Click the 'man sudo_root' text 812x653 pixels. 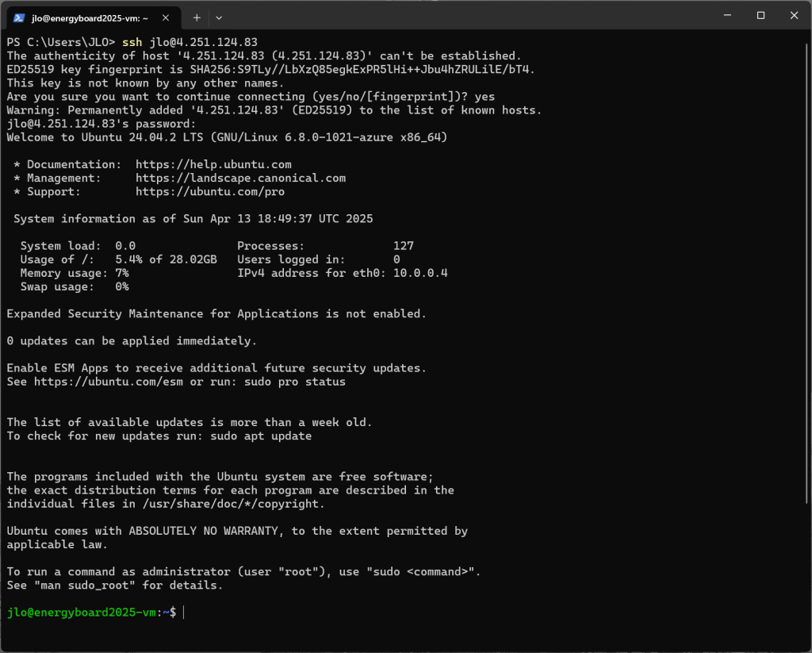85,585
